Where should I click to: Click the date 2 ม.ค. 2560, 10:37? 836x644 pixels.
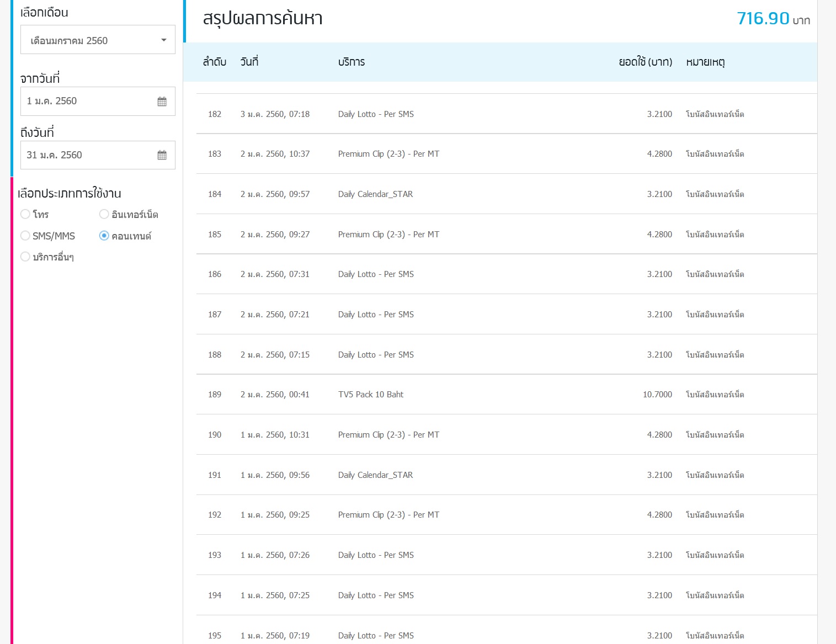275,154
